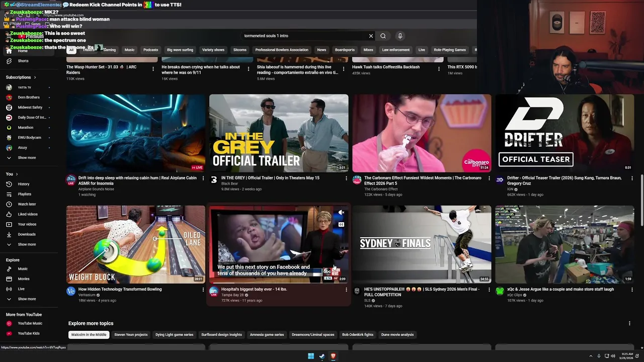The width and height of the screenshot is (644, 362).
Task: Open Windows Start menu in the taskbar
Action: click(311, 356)
